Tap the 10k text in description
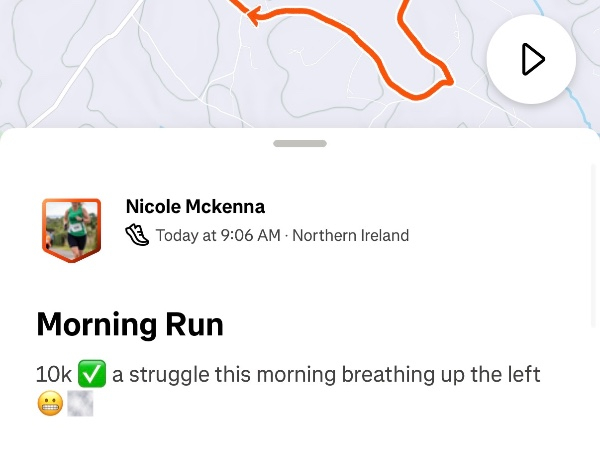Viewport: 600px width, 450px height. click(x=54, y=375)
